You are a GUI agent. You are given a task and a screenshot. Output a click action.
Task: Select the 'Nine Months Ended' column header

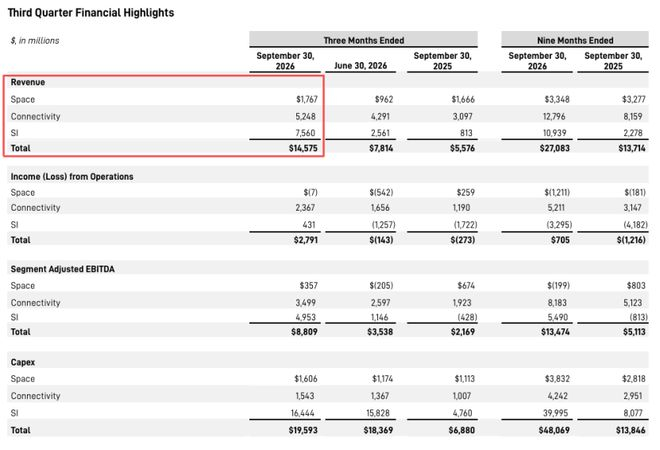(575, 40)
